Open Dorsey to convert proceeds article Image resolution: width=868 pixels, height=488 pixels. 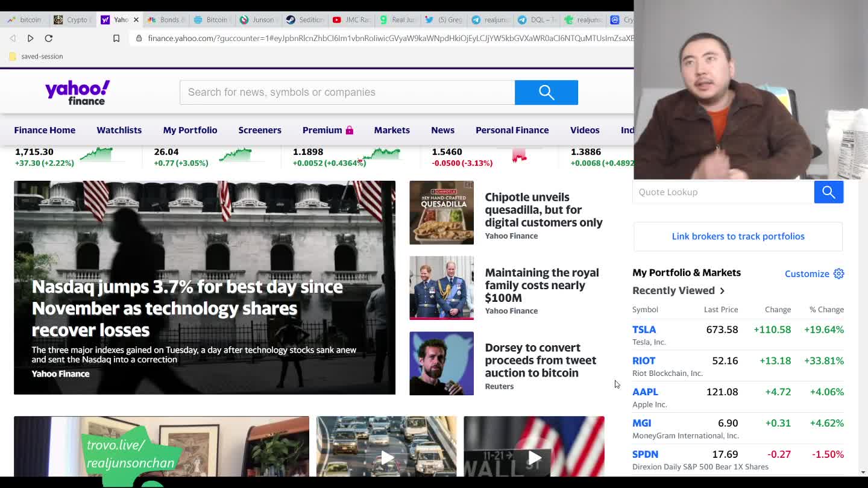pyautogui.click(x=540, y=360)
